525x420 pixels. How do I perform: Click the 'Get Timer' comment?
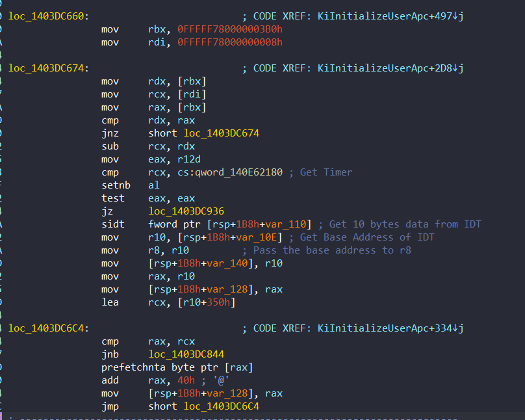pyautogui.click(x=326, y=172)
